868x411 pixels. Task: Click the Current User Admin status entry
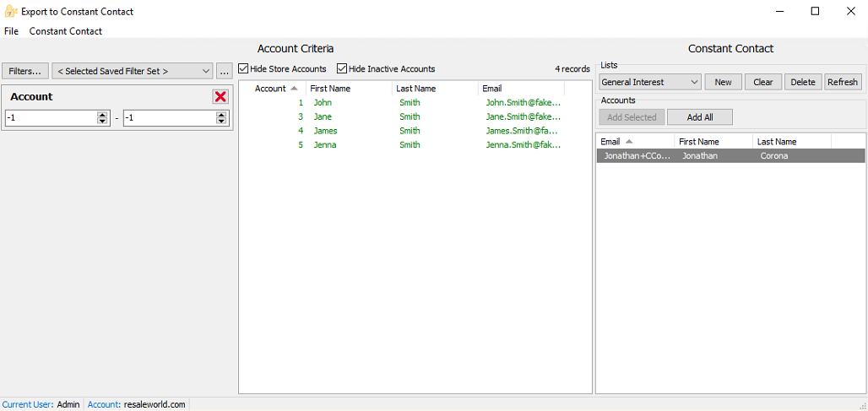41,404
